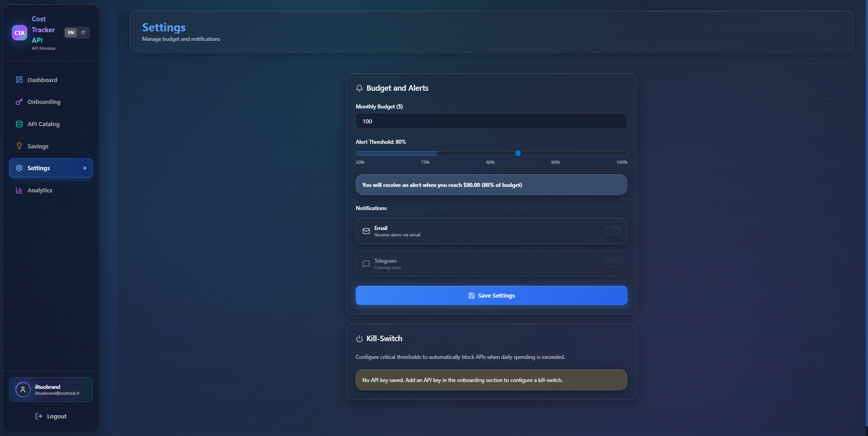Click the Savings lightbulb icon
Viewport: 868px width, 436px height.
click(x=19, y=146)
